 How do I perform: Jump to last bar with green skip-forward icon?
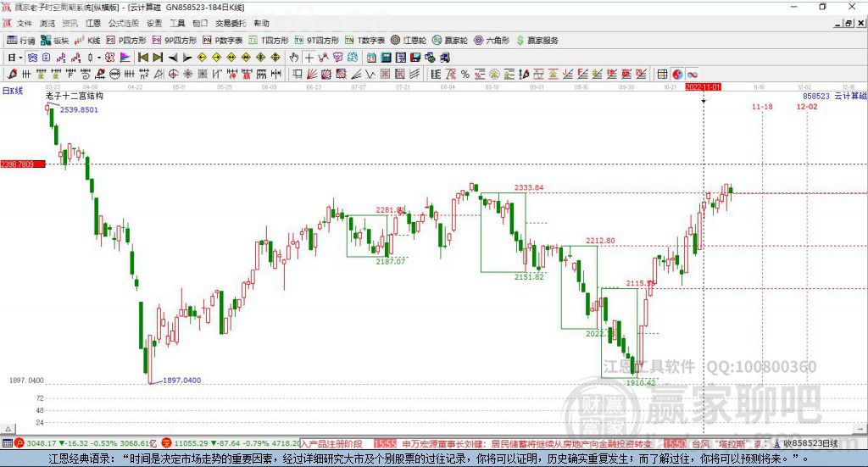click(158, 58)
